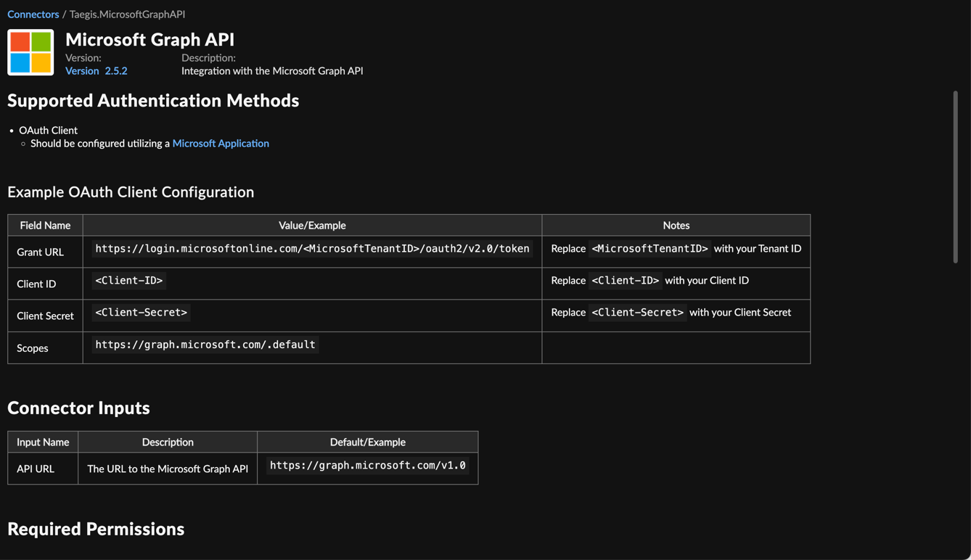
Task: Select the Microsoft Graph API title
Action: [x=150, y=39]
